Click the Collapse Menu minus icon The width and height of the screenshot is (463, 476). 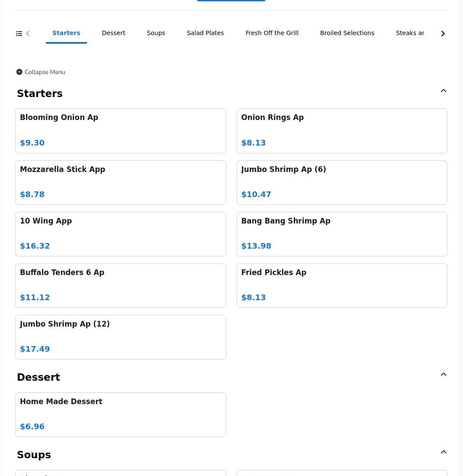point(19,72)
